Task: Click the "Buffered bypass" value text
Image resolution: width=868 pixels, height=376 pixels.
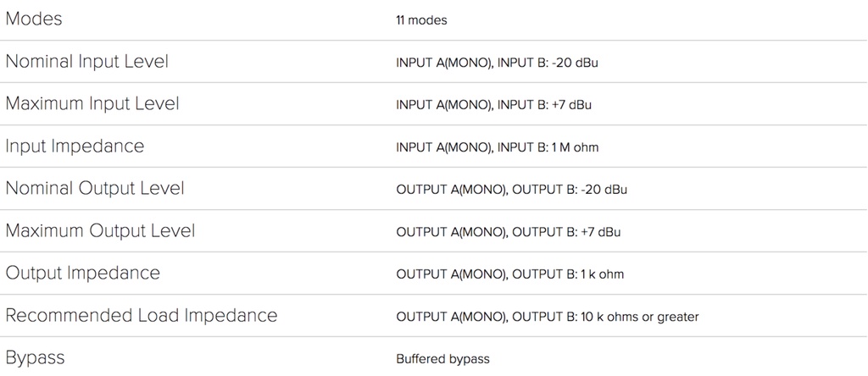Action: click(442, 359)
